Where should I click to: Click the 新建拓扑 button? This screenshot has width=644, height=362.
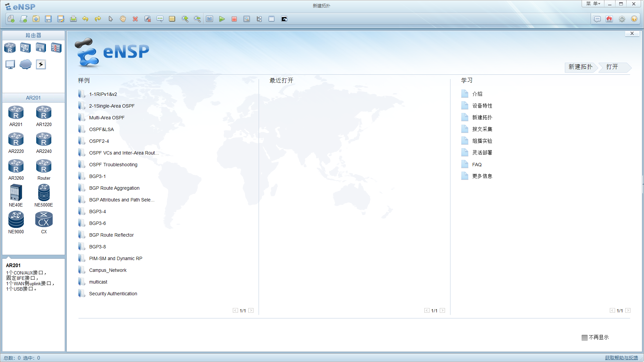(581, 67)
